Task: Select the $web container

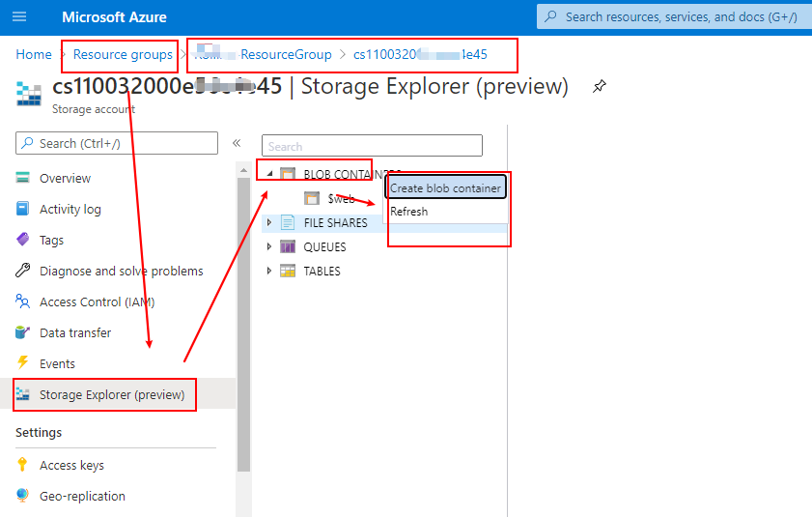Action: (x=341, y=199)
